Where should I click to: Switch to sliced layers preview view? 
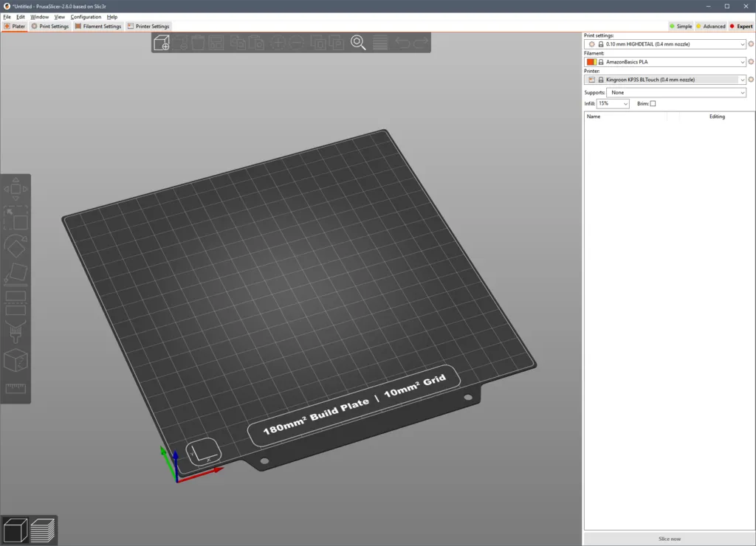[x=42, y=530]
